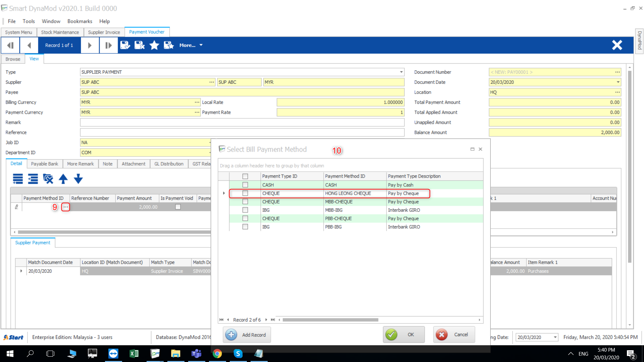The width and height of the screenshot is (644, 362).
Task: Tick the HONG LEONG CHEQUE checkbox
Action: click(x=245, y=193)
